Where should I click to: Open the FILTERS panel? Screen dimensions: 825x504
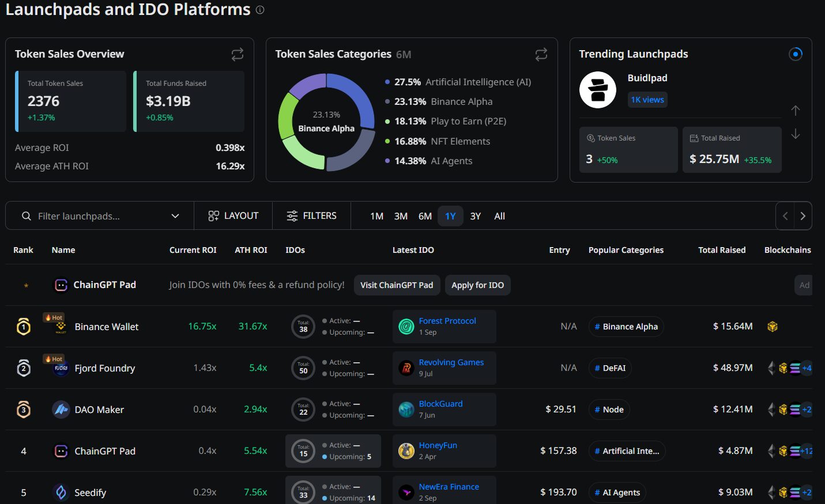click(312, 215)
